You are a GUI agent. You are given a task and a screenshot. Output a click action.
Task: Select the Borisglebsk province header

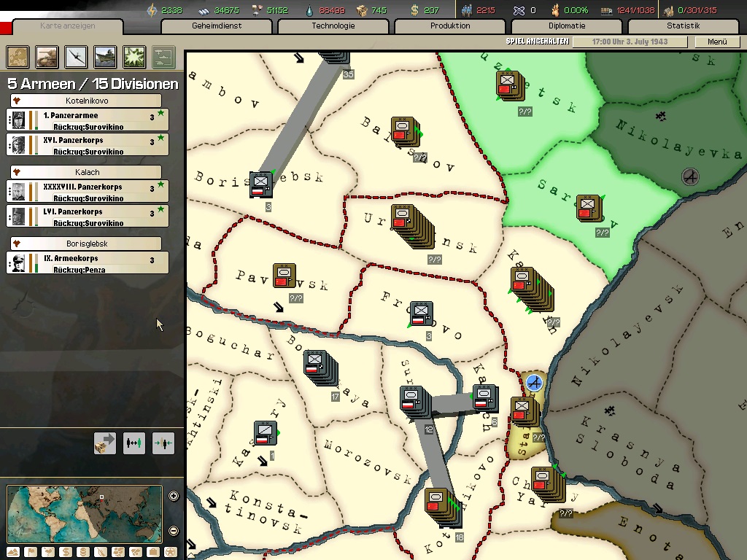click(86, 244)
